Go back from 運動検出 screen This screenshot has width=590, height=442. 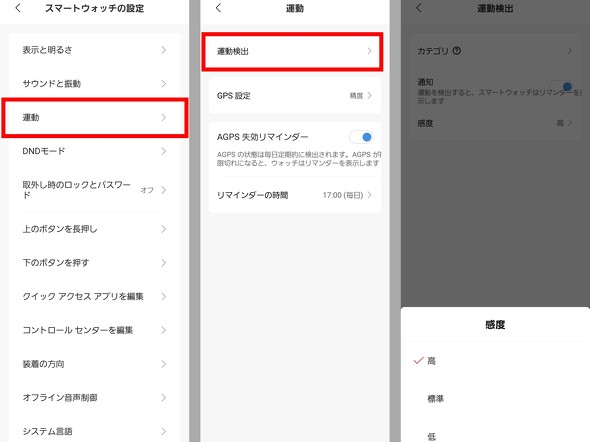click(418, 8)
